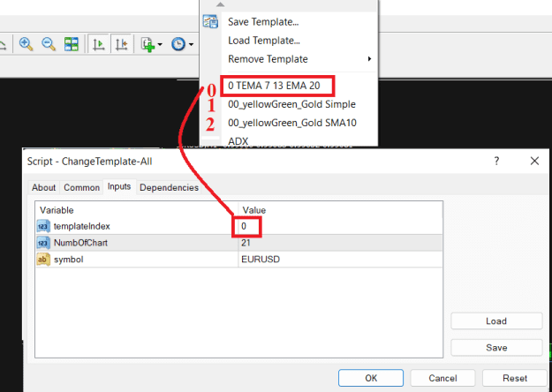
Task: Click the menu scroll-up arrow at top
Action: 221,4
